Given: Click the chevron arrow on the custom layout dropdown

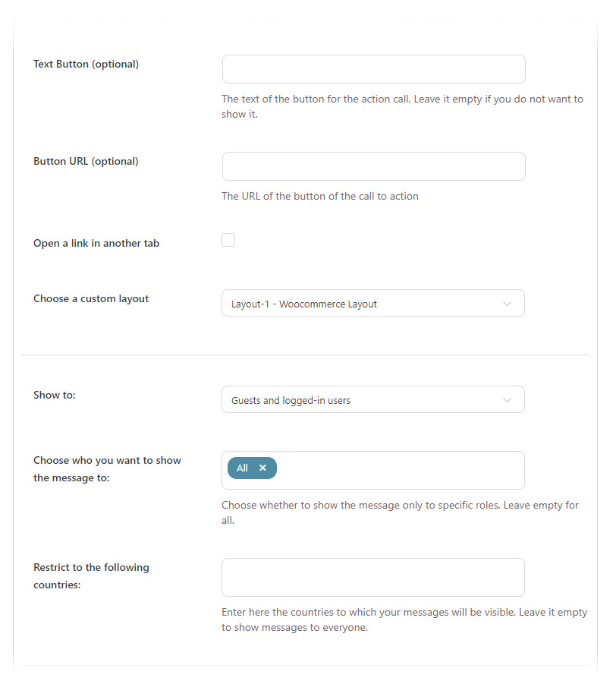Looking at the screenshot, I should [x=508, y=304].
